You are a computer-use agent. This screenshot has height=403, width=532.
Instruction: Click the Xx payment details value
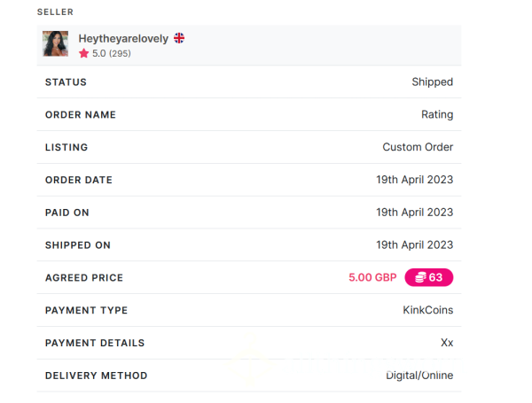click(447, 343)
